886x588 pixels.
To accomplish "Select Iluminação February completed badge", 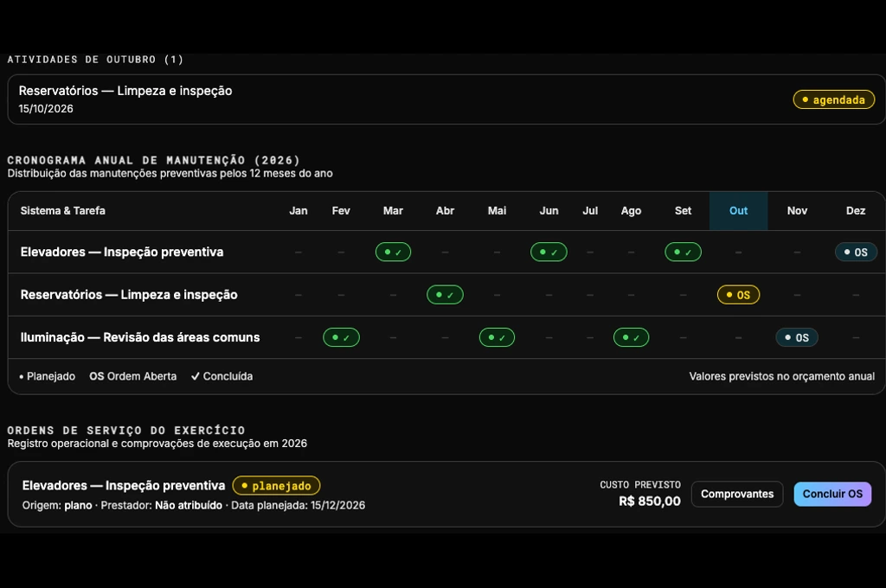I will pyautogui.click(x=341, y=337).
